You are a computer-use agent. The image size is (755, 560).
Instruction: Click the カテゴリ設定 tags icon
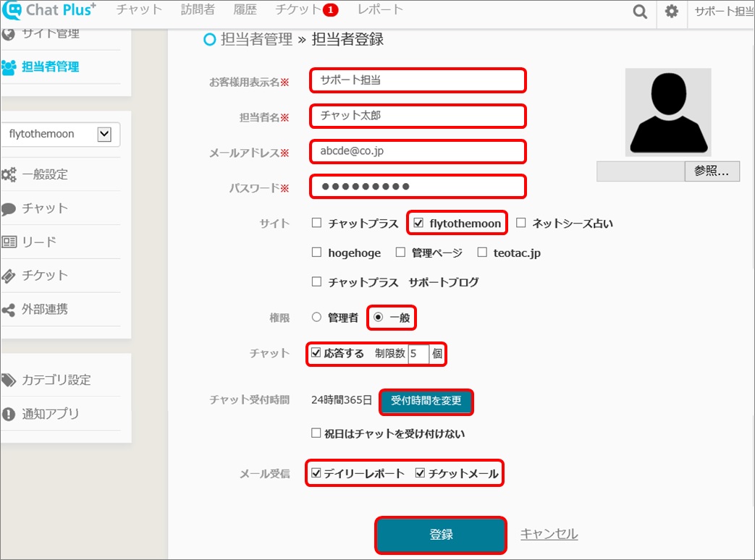pyautogui.click(x=9, y=380)
